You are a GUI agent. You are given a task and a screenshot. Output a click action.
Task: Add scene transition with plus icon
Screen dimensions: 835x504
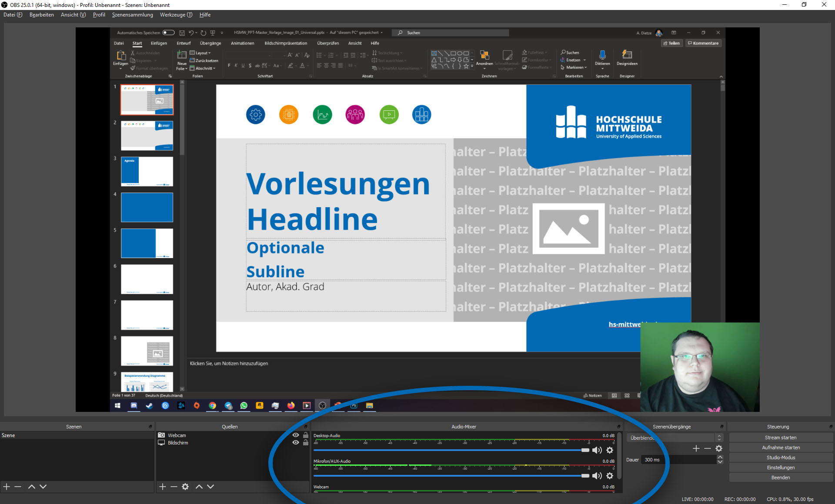click(696, 448)
